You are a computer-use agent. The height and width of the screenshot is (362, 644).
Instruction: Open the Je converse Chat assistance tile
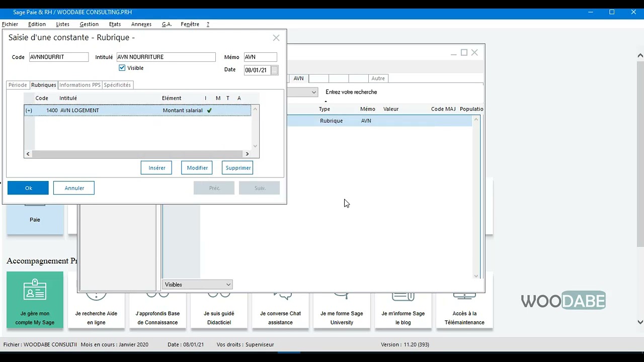(280, 311)
